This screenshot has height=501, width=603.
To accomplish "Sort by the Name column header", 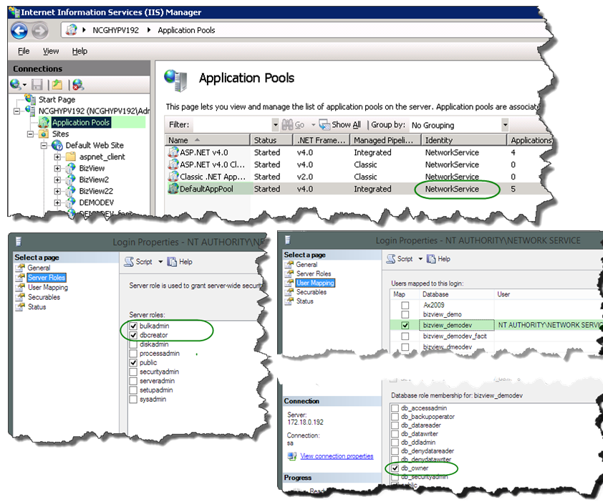I will point(208,140).
